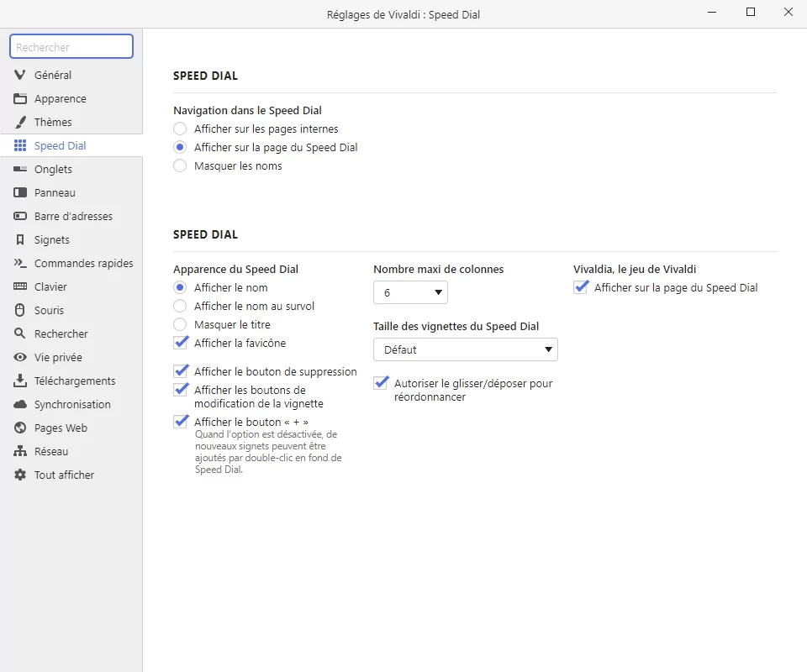Uncheck 'Afficher le bouton de suppression'
The width and height of the screenshot is (807, 672).
181,372
